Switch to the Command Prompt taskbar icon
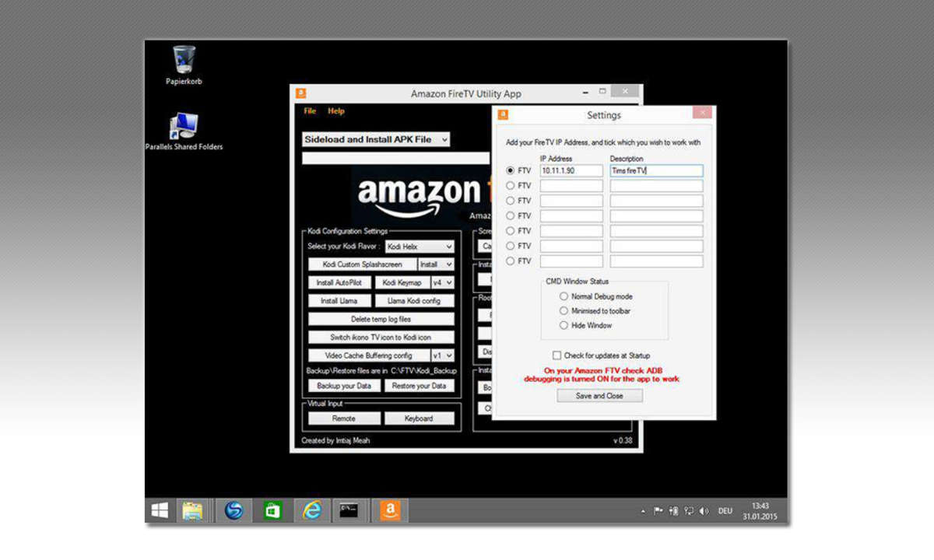The image size is (934, 560). click(349, 510)
